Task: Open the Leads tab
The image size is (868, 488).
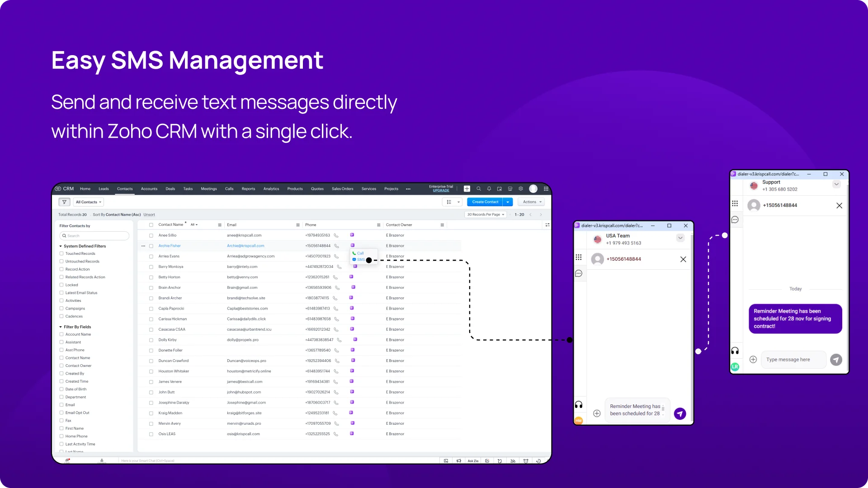Action: 104,189
